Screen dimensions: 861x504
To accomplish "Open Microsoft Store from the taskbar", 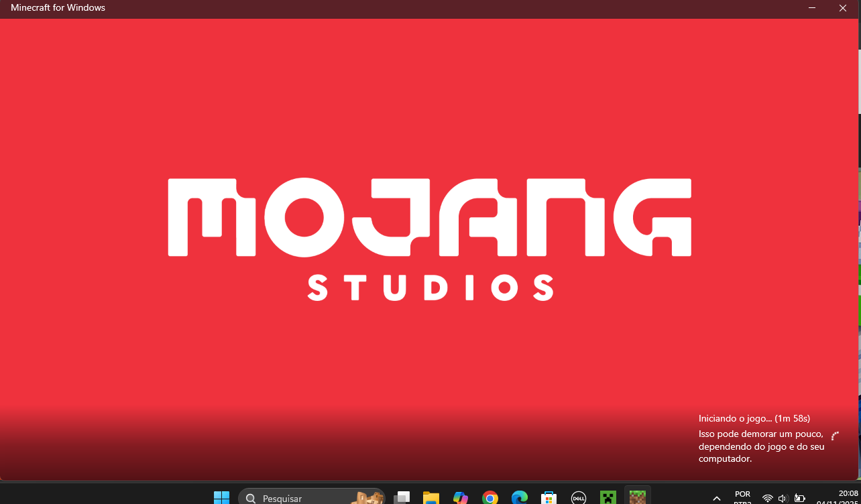I will (549, 498).
